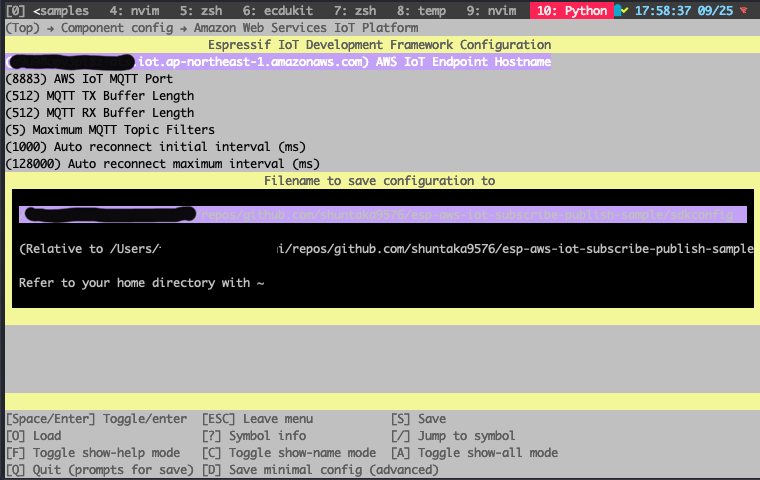The width and height of the screenshot is (760, 480).
Task: Click [Space/Enter] Toggle/enter hint
Action: click(96, 418)
